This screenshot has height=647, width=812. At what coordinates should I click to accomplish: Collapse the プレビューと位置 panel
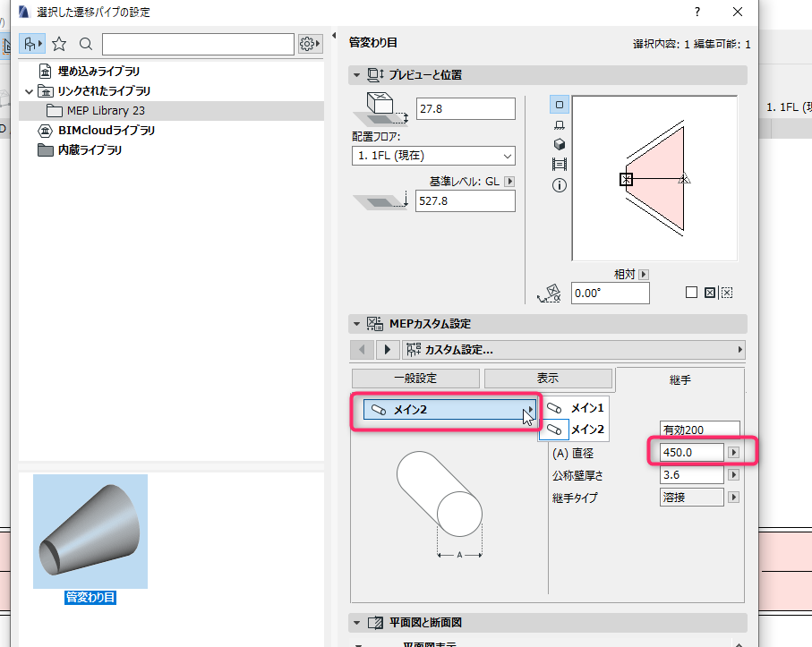point(357,75)
